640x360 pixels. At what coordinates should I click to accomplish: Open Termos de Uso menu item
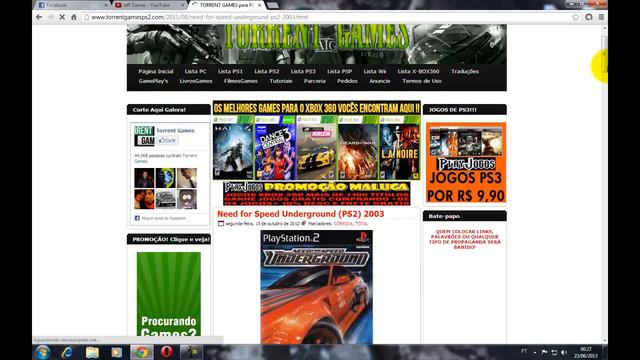click(422, 81)
